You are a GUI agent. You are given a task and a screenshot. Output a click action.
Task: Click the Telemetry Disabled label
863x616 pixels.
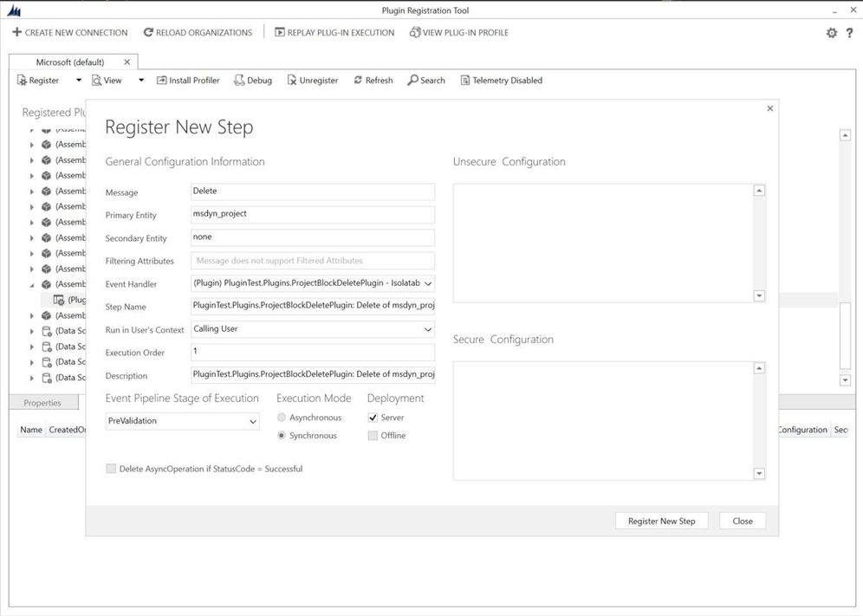coord(508,81)
